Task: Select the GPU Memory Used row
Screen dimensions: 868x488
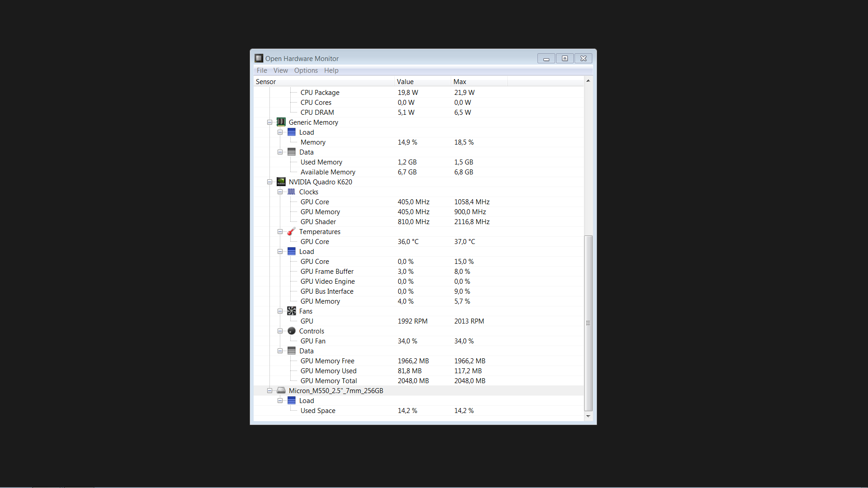Action: tap(328, 371)
